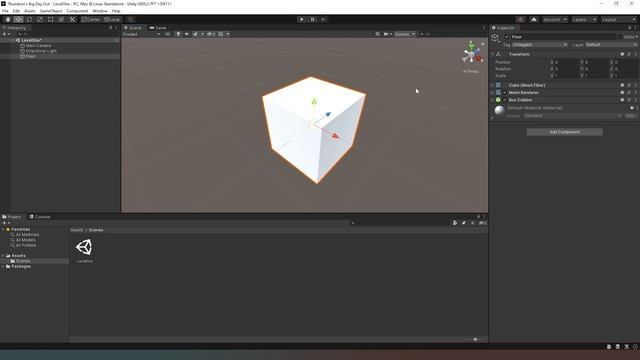
Task: Click the scene orientation gizmo
Action: (x=472, y=53)
